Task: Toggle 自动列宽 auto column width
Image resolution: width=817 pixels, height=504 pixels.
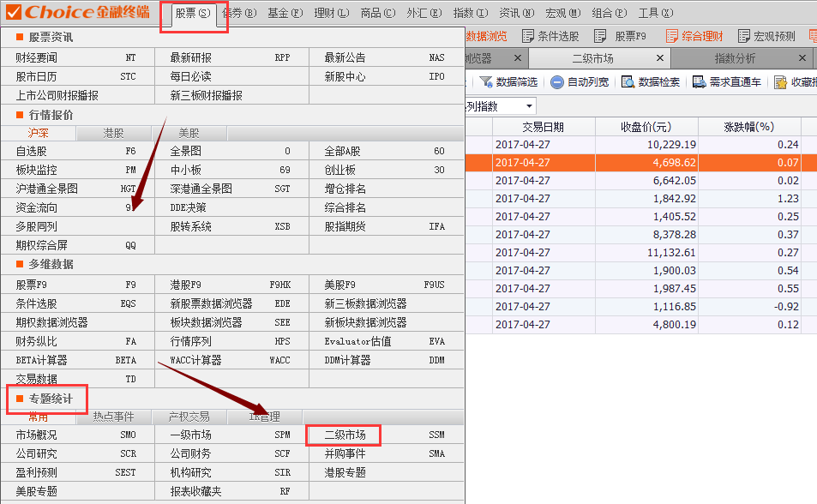Action: point(557,82)
